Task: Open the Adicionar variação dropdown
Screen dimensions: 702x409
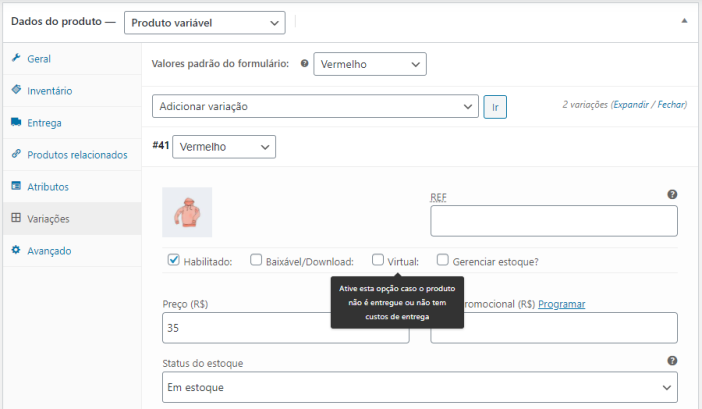Action: (315, 106)
